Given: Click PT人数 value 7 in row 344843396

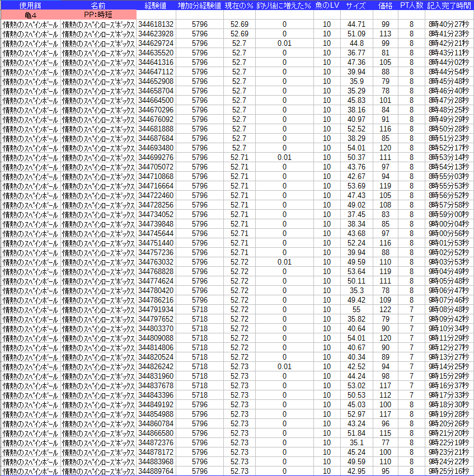Looking at the screenshot, I should coord(411,395).
